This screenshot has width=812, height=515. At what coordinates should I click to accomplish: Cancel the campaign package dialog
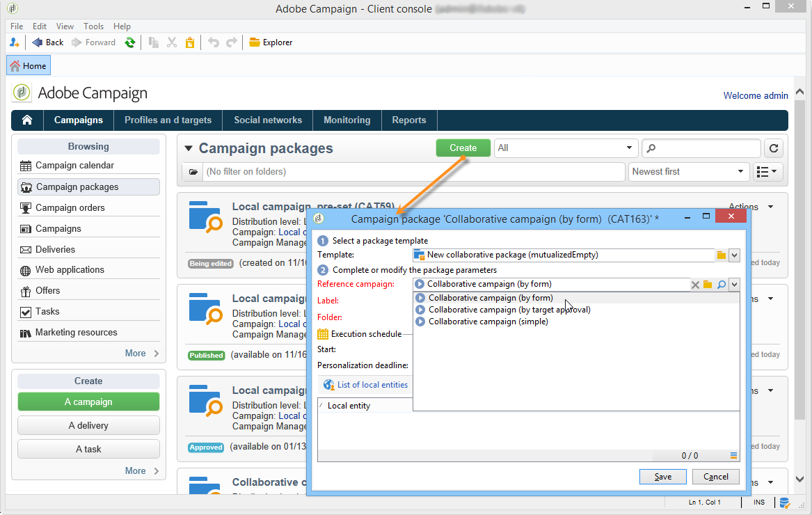pyautogui.click(x=716, y=477)
